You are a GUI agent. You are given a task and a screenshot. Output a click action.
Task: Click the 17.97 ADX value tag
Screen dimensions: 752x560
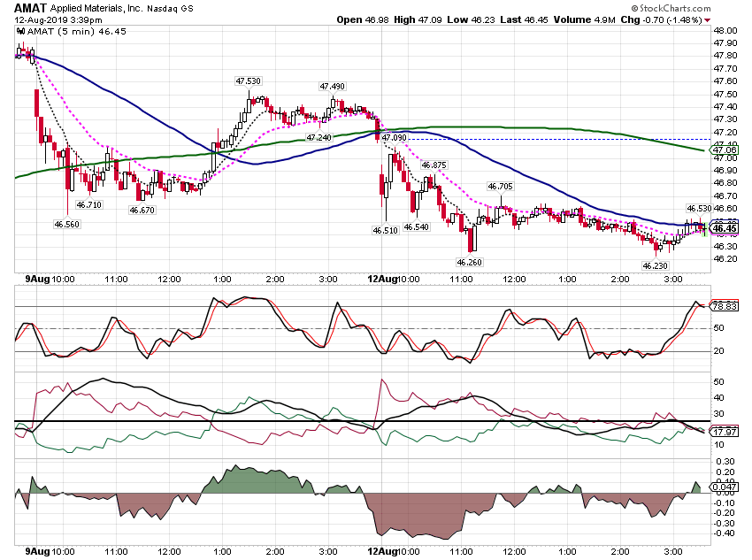725,432
